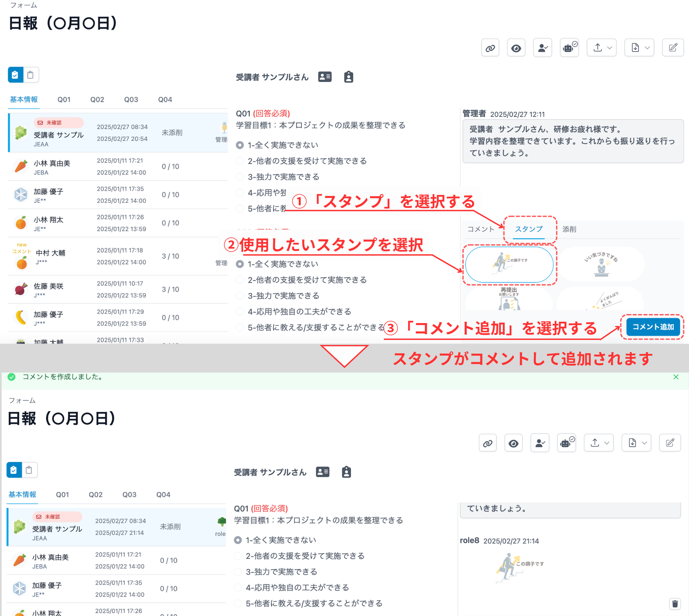The image size is (689, 616).
Task: Close the コメントを作成しました notification
Action: coord(676,377)
